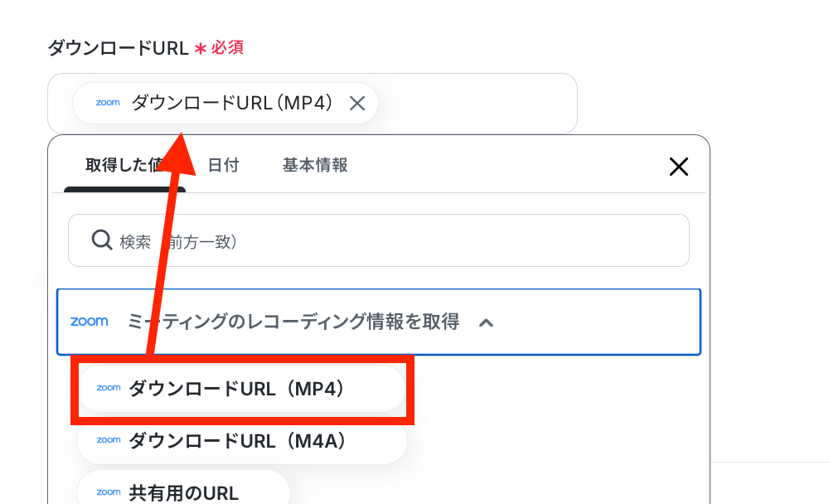Choose ダウンロードURL（MP4） from the list
Viewport: 829px width, 504px height.
pos(242,390)
